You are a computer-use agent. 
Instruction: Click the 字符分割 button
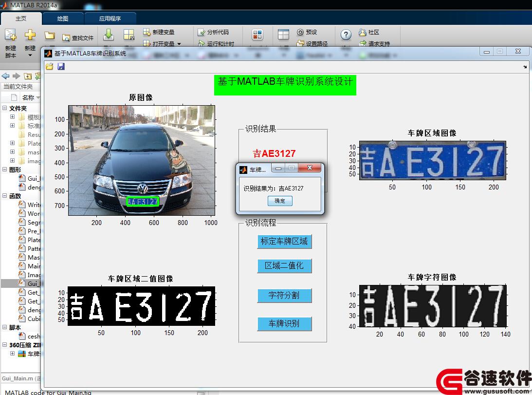pyautogui.click(x=284, y=296)
